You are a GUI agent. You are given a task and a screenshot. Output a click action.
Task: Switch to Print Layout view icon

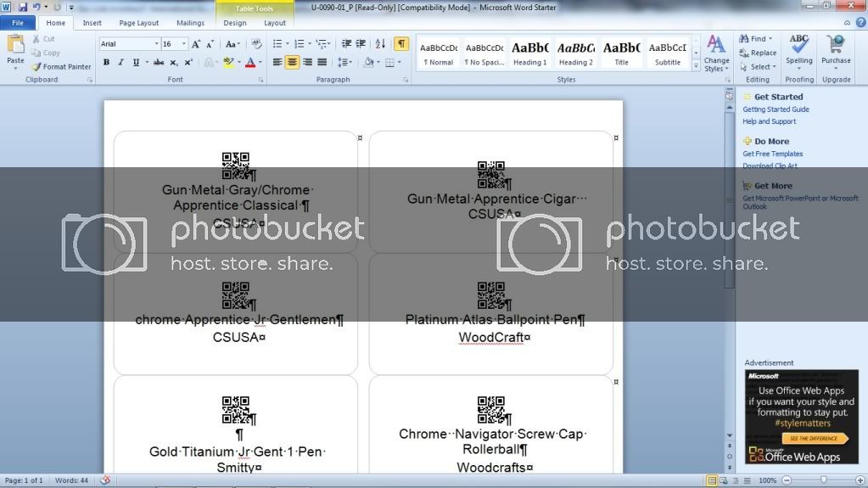click(x=712, y=480)
